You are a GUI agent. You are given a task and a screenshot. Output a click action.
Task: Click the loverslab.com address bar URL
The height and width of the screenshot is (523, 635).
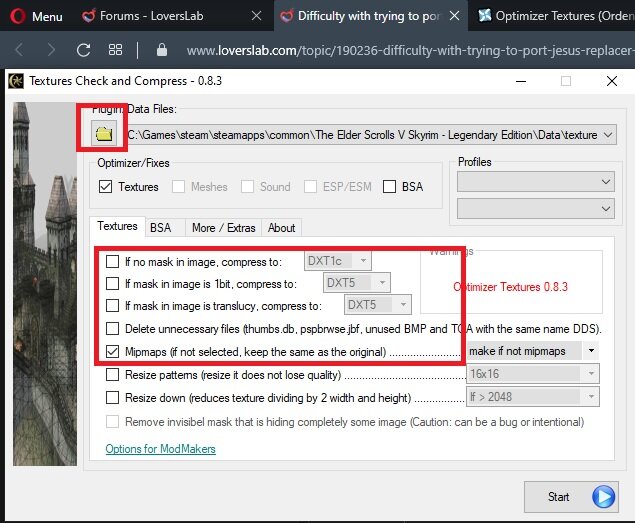(410, 50)
